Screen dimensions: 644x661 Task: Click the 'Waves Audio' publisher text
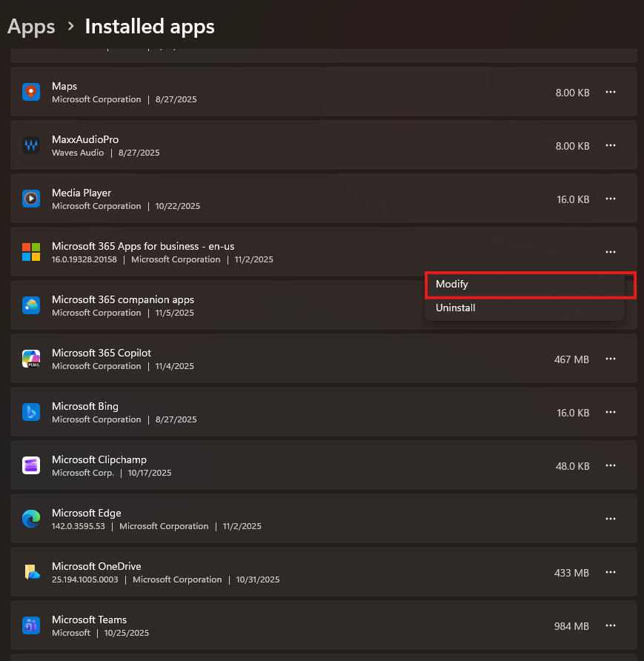point(78,153)
